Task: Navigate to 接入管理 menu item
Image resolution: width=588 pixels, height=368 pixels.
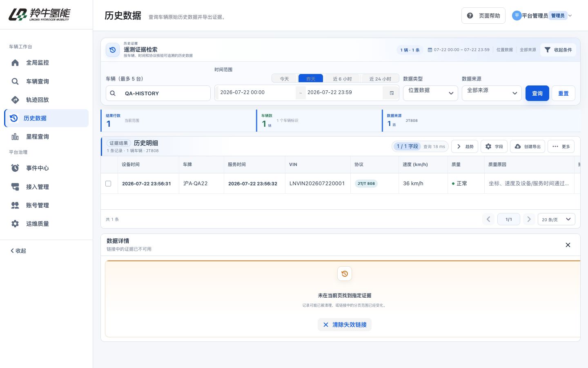Action: (46, 187)
